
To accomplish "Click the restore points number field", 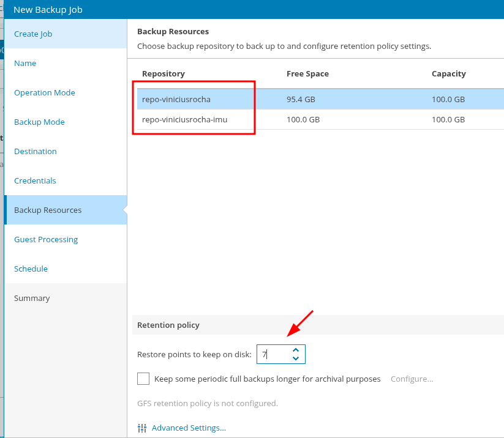I will coord(274,354).
